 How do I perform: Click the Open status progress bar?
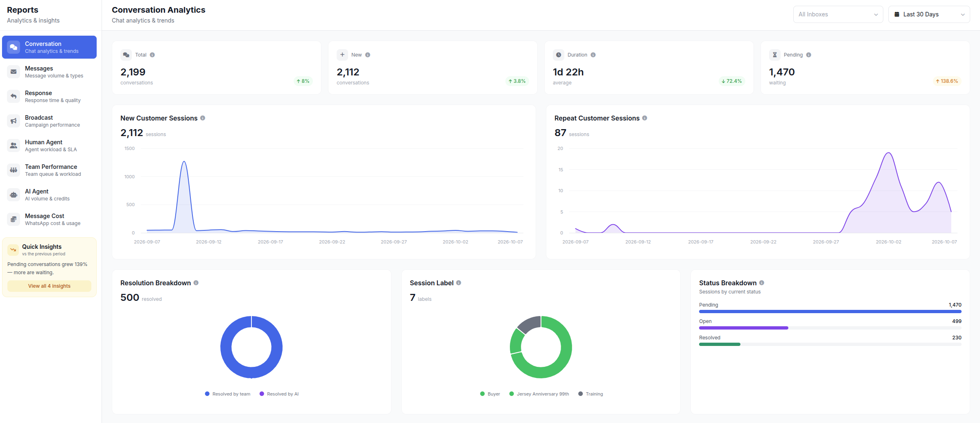(x=830, y=328)
